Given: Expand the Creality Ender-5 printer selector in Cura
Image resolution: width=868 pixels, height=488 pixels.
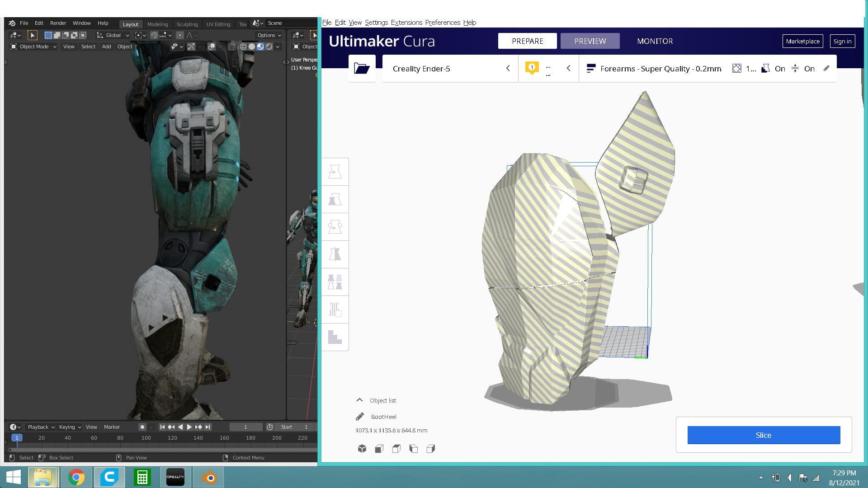Looking at the screenshot, I should point(450,68).
